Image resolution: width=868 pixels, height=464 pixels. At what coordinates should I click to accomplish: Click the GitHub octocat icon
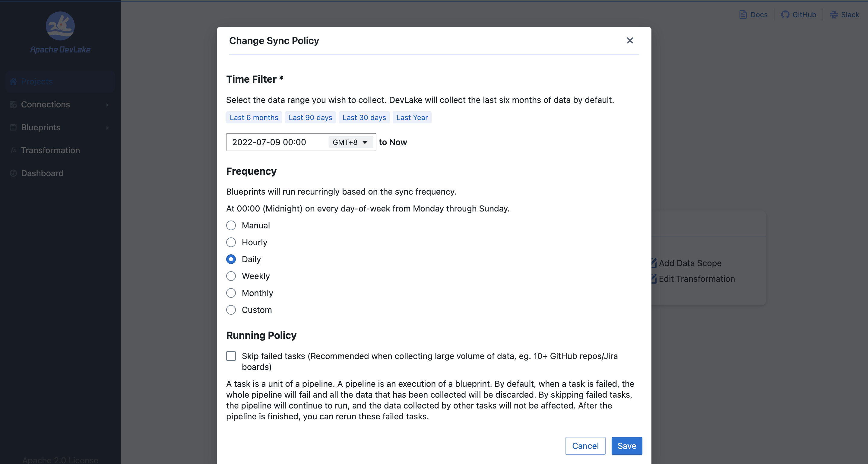[785, 14]
